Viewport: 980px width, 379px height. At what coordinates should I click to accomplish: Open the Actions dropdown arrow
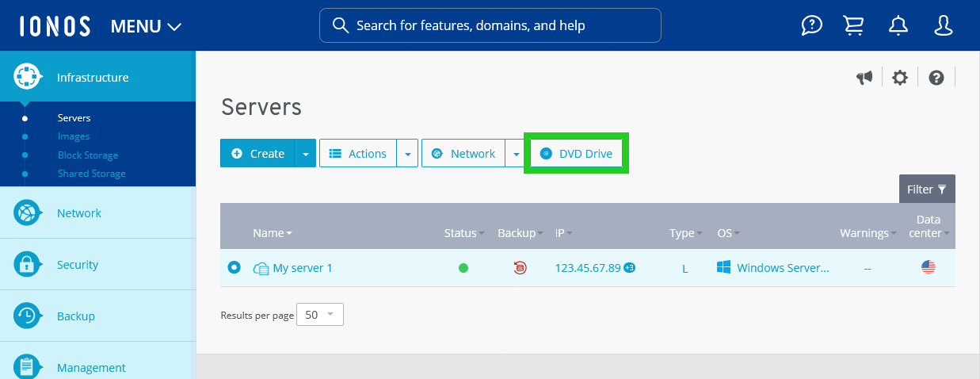pyautogui.click(x=407, y=154)
